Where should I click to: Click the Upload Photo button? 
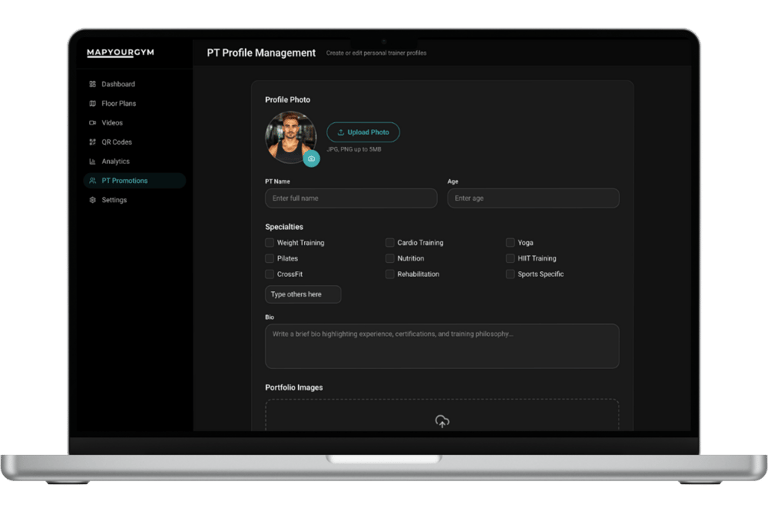coord(363,132)
